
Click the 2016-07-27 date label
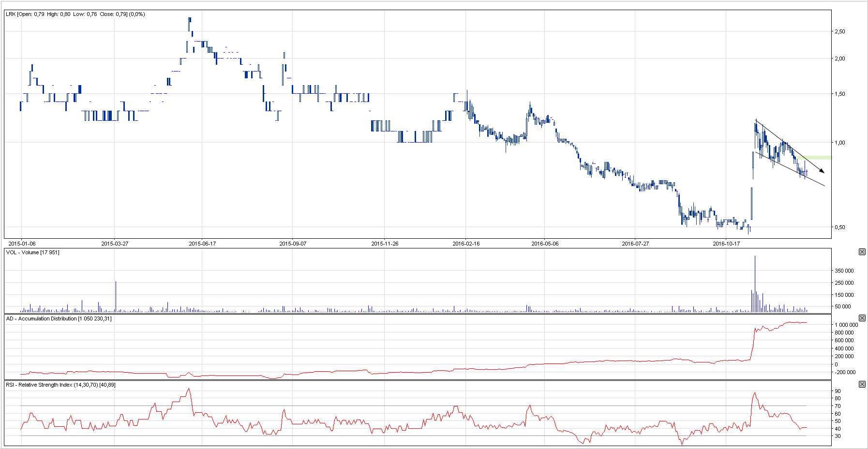coord(635,244)
